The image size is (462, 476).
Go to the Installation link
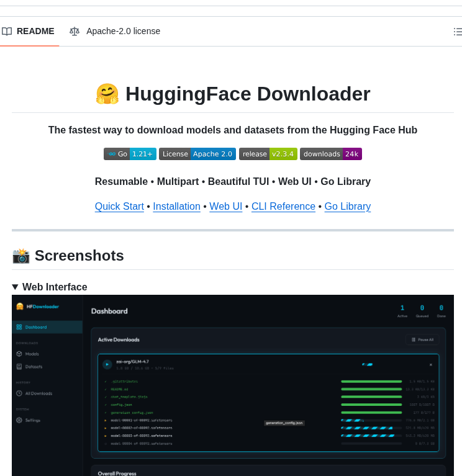pos(176,207)
